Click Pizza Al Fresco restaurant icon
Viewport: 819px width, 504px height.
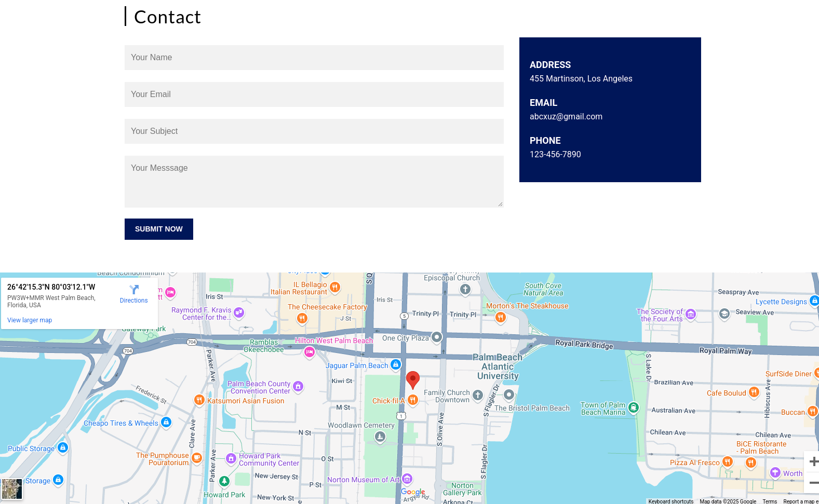coord(728,461)
